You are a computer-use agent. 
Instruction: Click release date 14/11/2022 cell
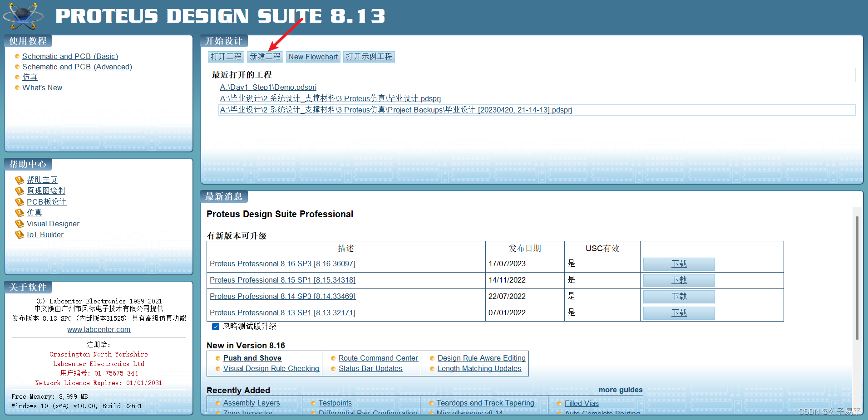click(525, 280)
